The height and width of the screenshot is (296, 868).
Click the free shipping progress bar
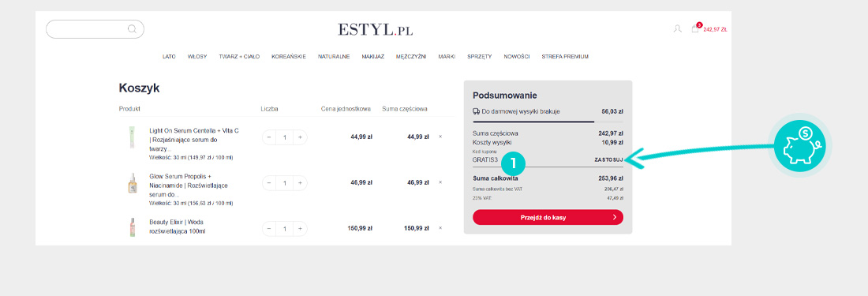tap(548, 122)
